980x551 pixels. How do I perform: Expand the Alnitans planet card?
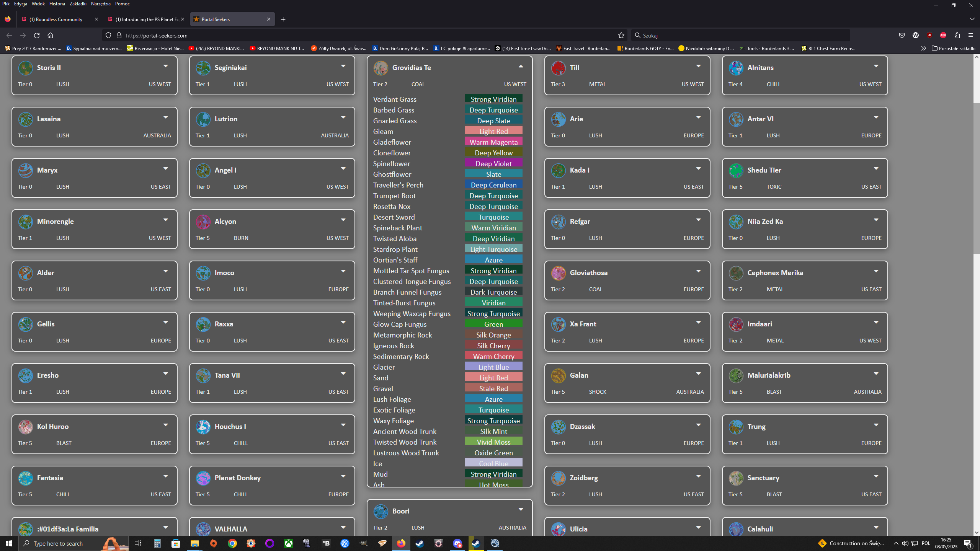(876, 67)
